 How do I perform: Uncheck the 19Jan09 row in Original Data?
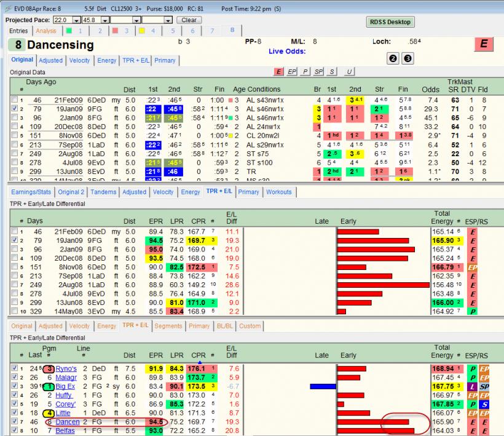point(15,108)
